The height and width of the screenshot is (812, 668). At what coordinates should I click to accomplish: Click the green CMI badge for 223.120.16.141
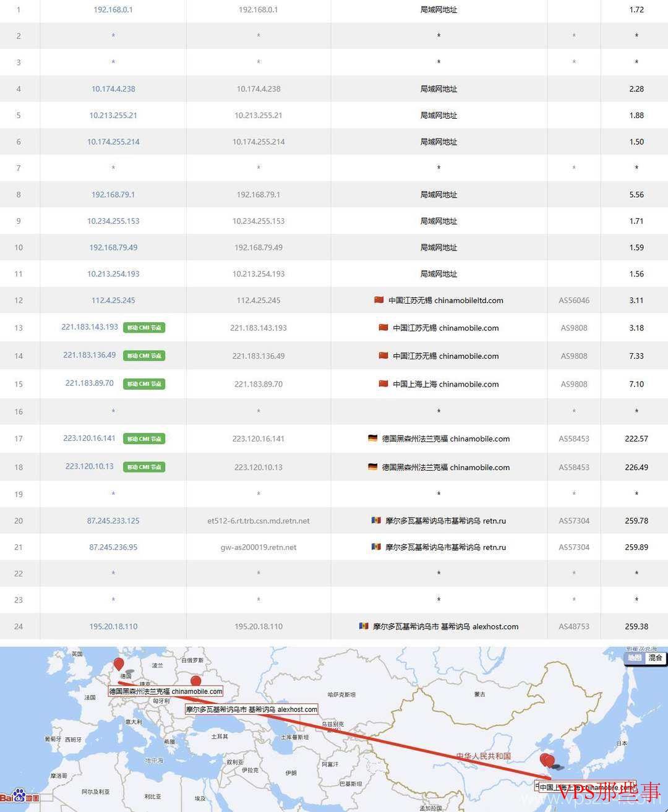point(144,438)
